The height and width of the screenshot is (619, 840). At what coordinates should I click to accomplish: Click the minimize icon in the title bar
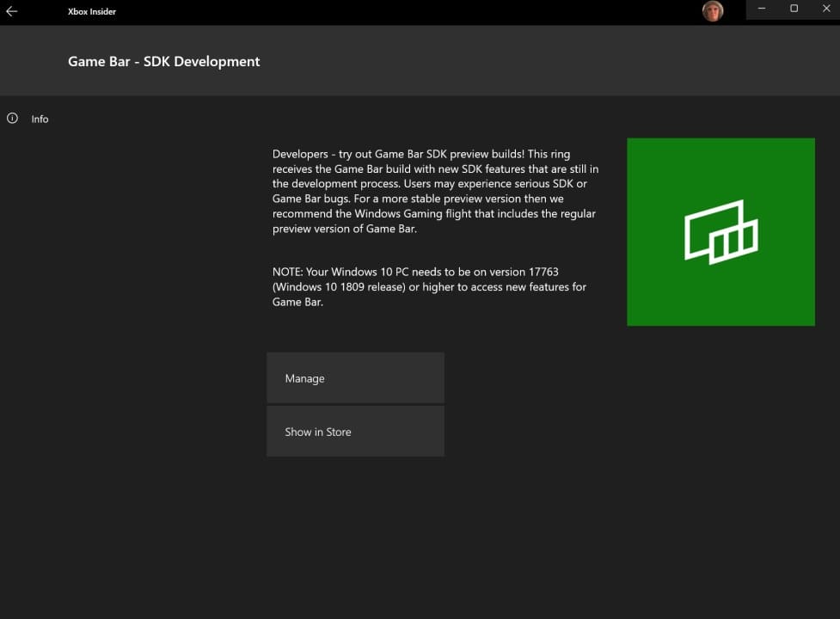pyautogui.click(x=760, y=9)
